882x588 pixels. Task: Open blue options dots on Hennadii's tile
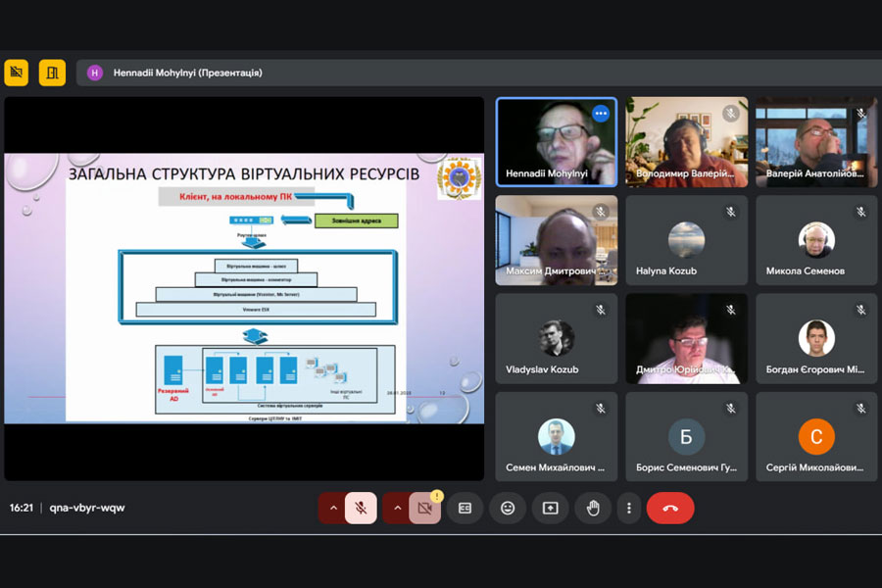point(601,114)
